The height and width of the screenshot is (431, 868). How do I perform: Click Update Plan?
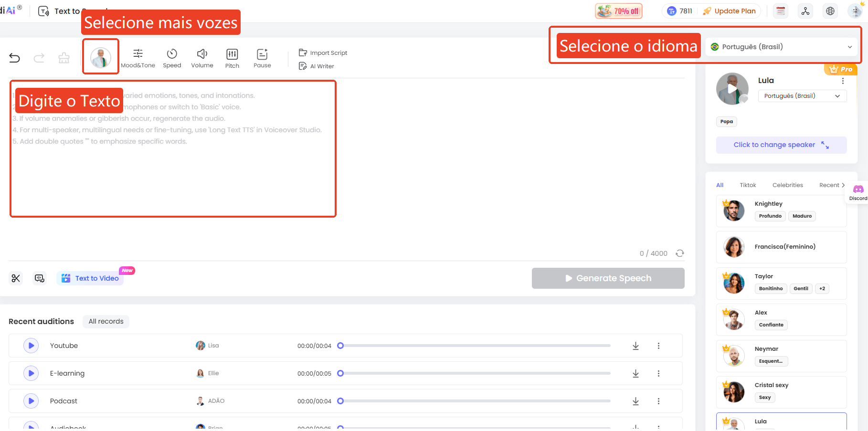[x=730, y=11]
